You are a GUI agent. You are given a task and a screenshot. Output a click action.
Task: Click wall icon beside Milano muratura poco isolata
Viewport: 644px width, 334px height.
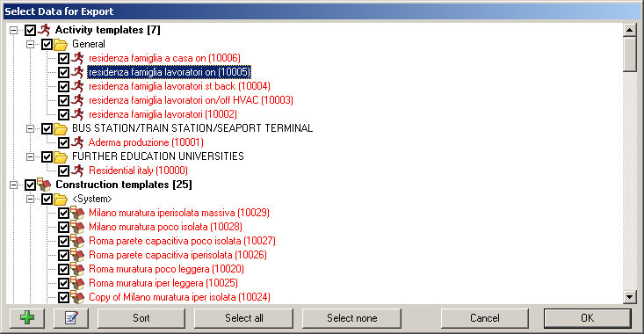click(77, 227)
